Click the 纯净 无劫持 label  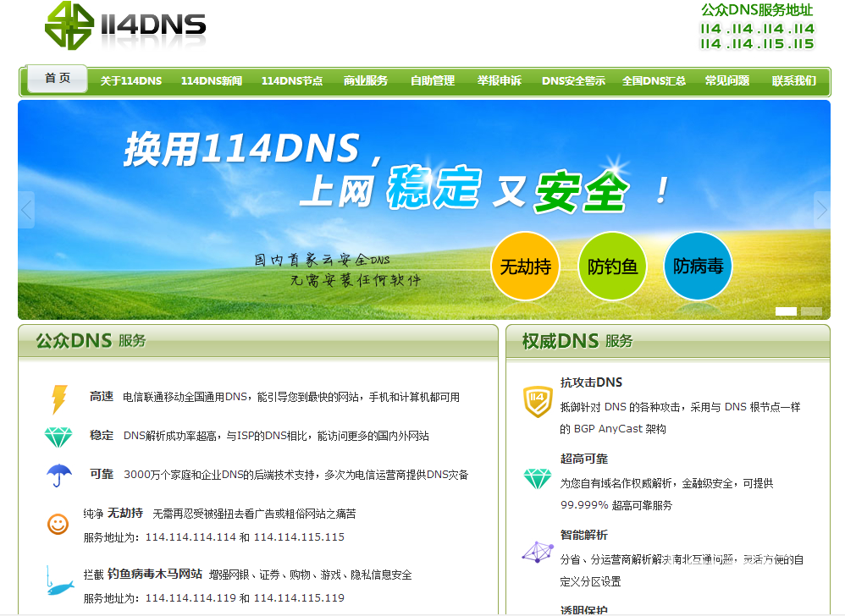point(113,513)
